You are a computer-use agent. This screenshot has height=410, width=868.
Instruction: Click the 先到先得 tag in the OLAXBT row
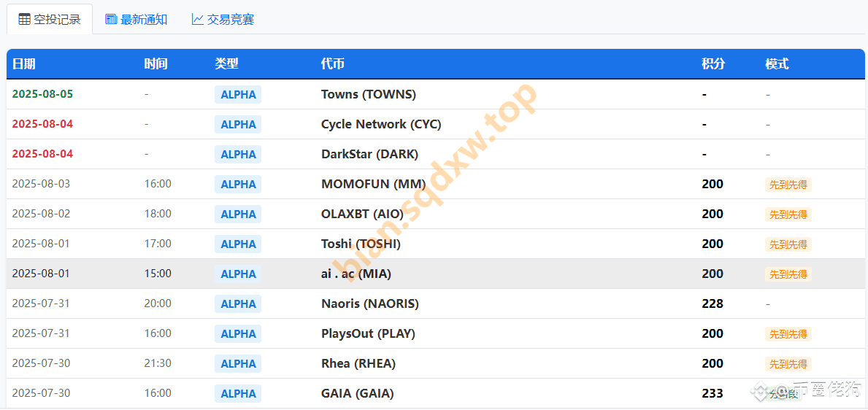[788, 214]
